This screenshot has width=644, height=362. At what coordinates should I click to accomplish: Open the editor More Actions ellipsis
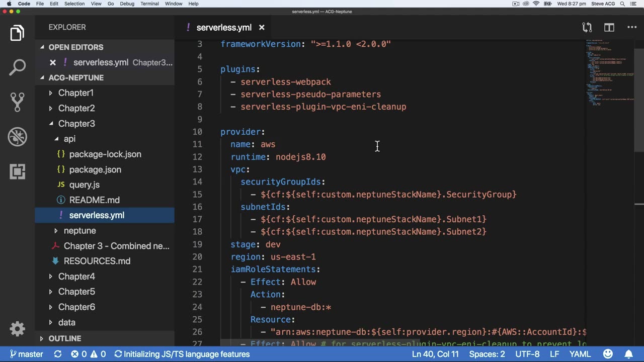pos(632,28)
